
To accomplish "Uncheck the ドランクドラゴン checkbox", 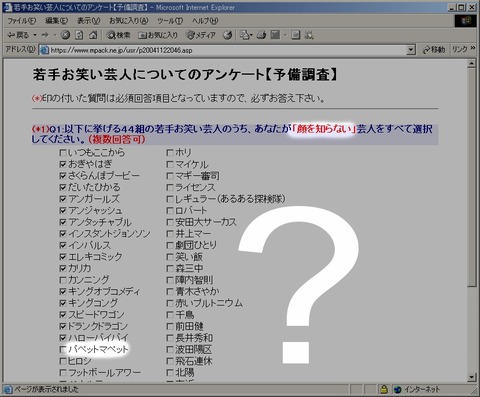I will click(x=63, y=326).
